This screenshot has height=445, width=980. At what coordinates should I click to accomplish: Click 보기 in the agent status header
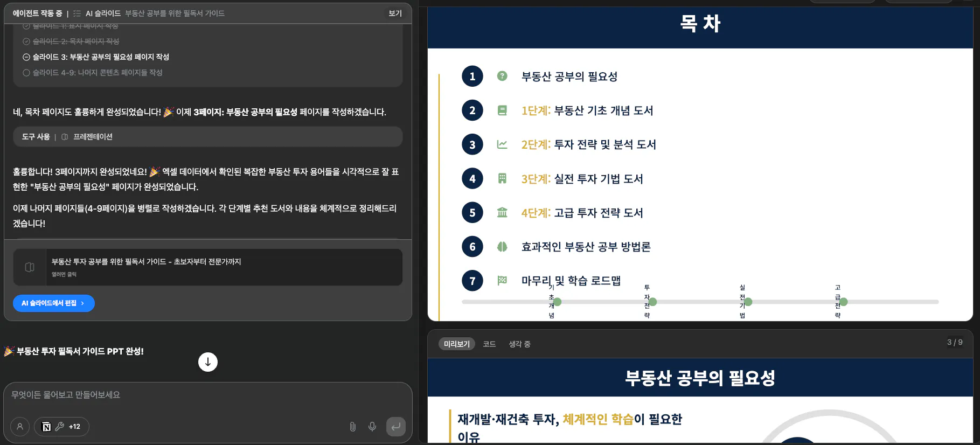pyautogui.click(x=395, y=13)
